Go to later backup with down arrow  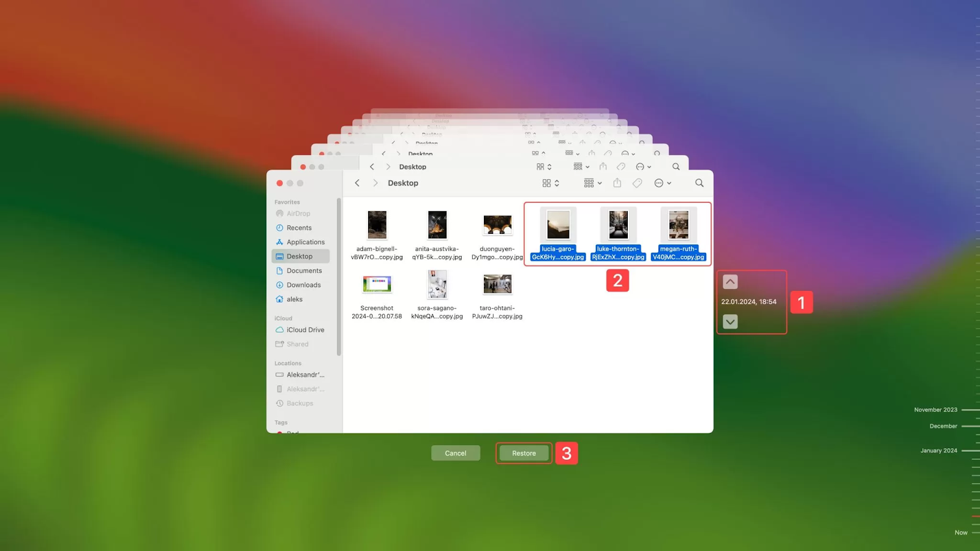click(x=730, y=321)
